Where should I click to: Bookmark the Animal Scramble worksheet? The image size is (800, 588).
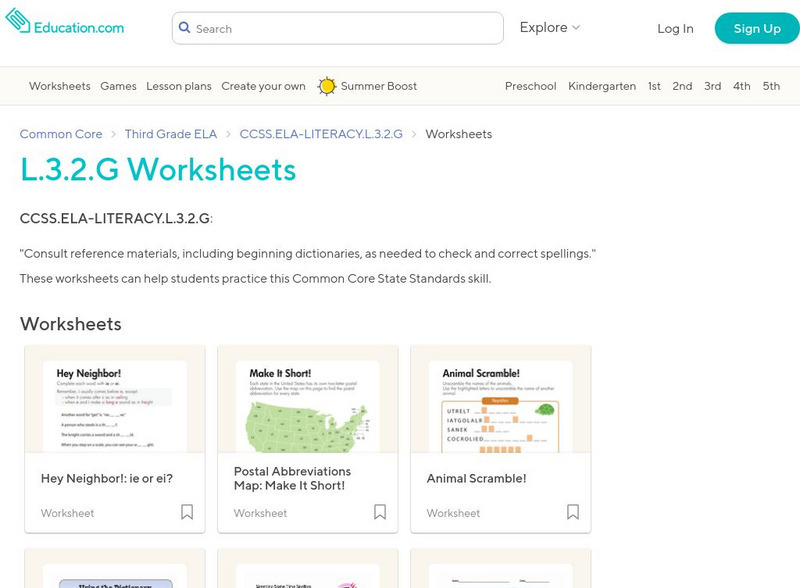573,512
